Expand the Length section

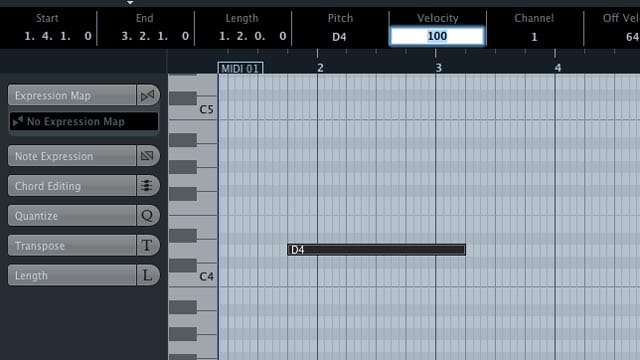pos(72,275)
